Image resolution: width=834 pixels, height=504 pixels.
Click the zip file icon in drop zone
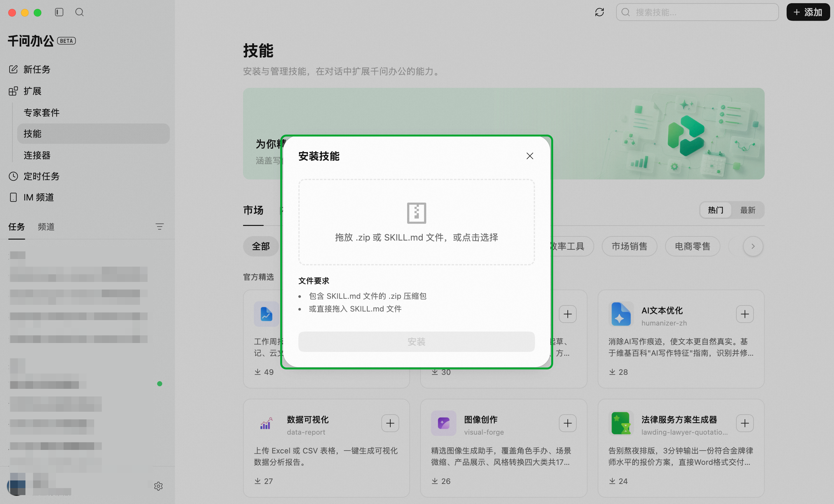click(416, 213)
